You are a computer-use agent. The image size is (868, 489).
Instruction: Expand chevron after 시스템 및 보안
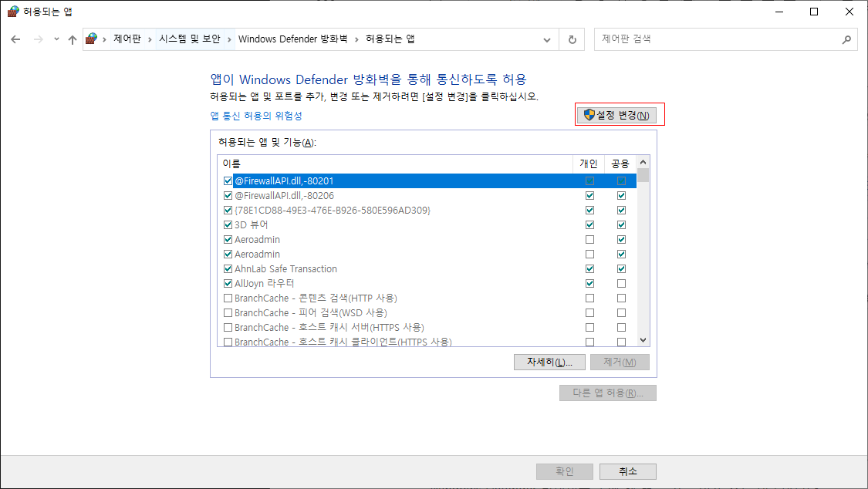[x=230, y=39]
